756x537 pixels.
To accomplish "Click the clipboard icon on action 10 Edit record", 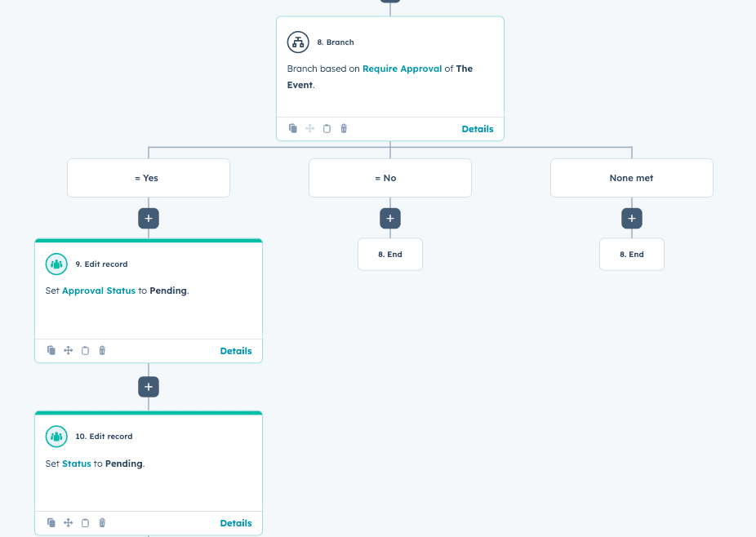I will click(85, 523).
